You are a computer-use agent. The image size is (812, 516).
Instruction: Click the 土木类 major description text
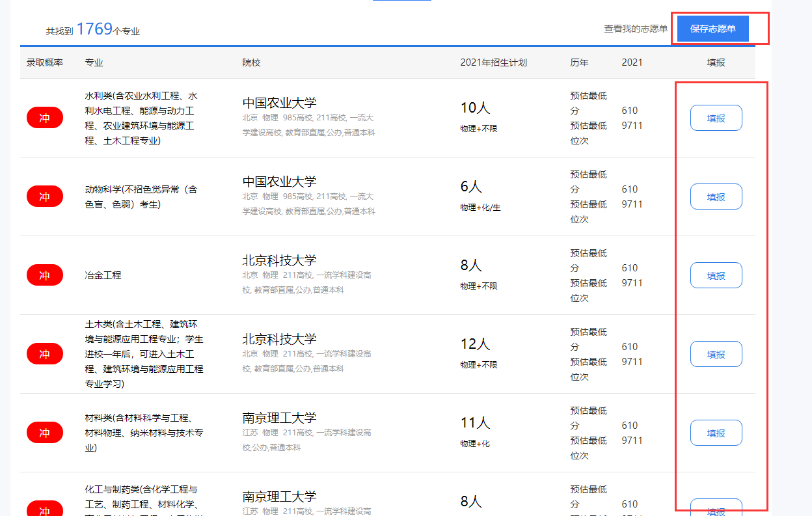pos(144,354)
